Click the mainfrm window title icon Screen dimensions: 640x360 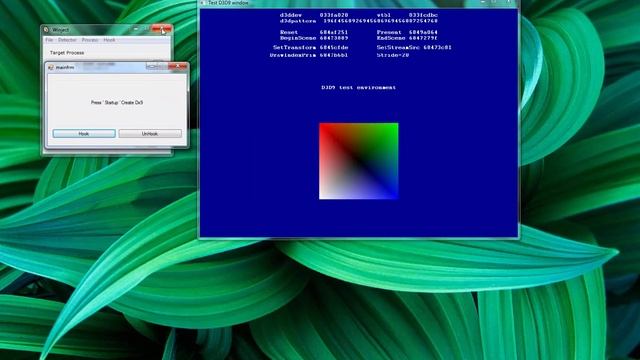tap(51, 67)
